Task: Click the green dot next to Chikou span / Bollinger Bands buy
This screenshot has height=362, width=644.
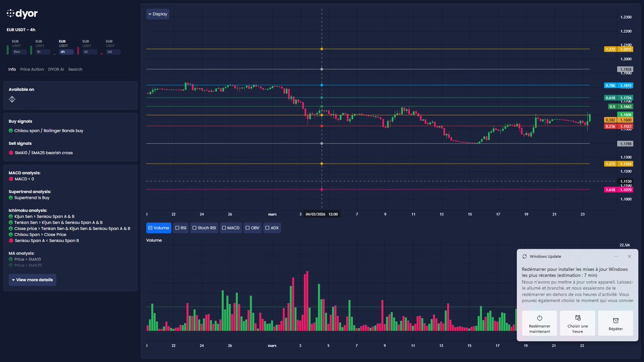Action: point(10,130)
